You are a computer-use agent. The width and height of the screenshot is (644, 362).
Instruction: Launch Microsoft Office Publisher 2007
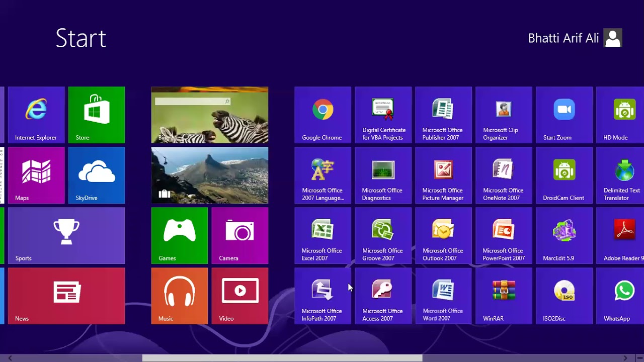pos(444,115)
